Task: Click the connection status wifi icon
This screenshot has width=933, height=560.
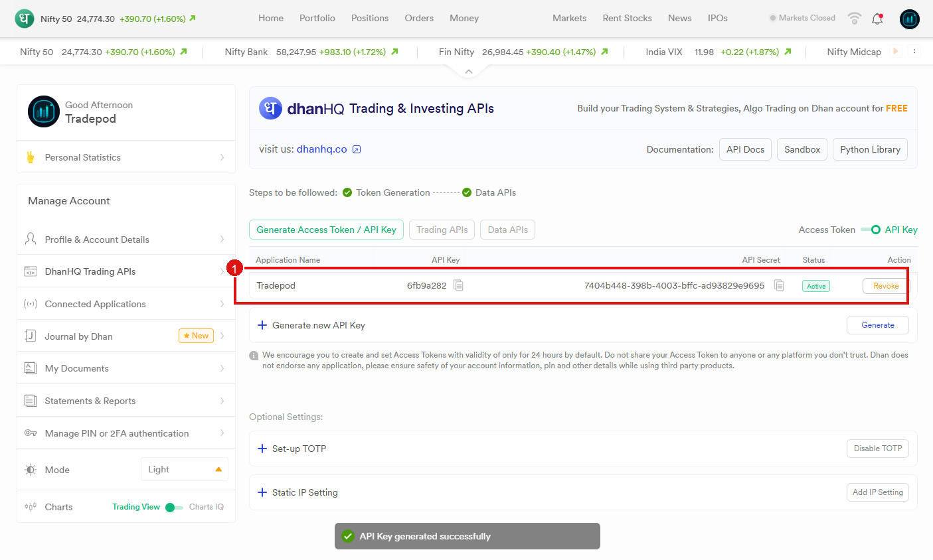Action: 855,19
